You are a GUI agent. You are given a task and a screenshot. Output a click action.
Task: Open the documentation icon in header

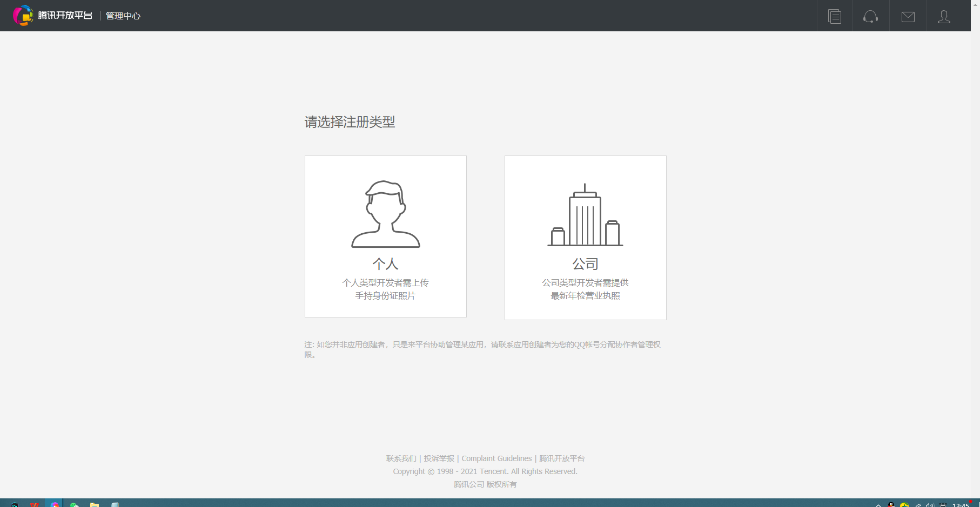[835, 16]
